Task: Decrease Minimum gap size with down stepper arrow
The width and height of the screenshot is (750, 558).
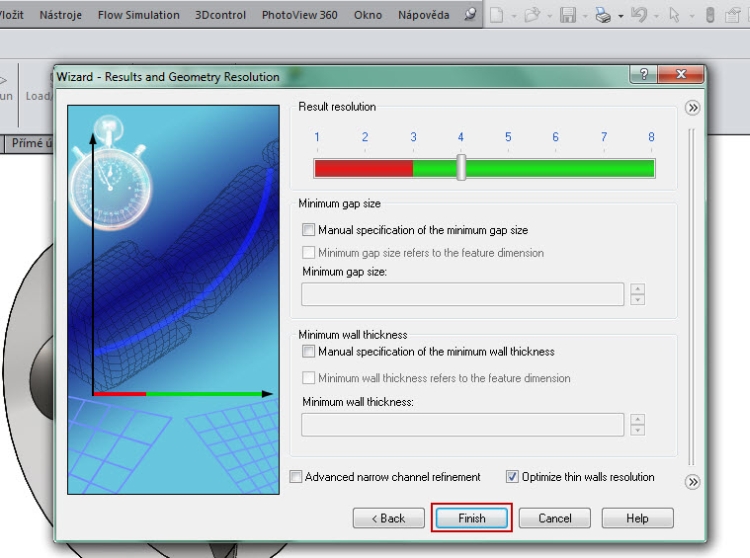Action: pyautogui.click(x=638, y=300)
